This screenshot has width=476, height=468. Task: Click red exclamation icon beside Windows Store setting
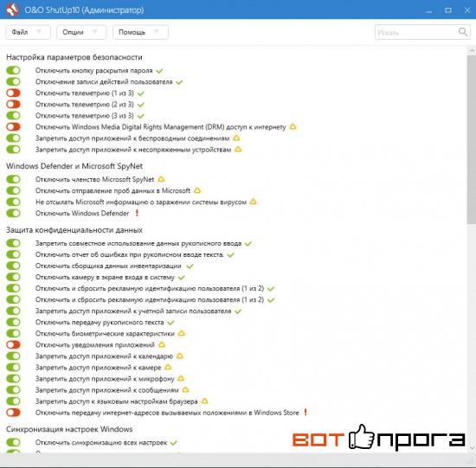(x=306, y=413)
